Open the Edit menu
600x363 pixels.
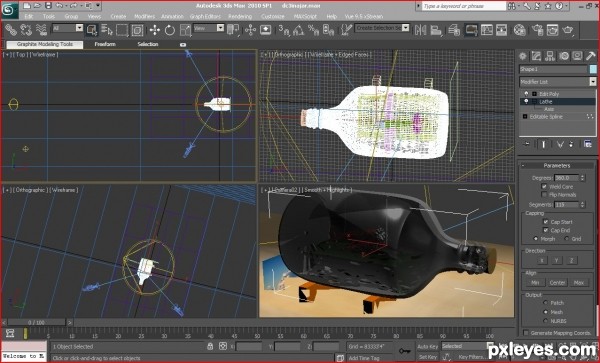(x=29, y=16)
